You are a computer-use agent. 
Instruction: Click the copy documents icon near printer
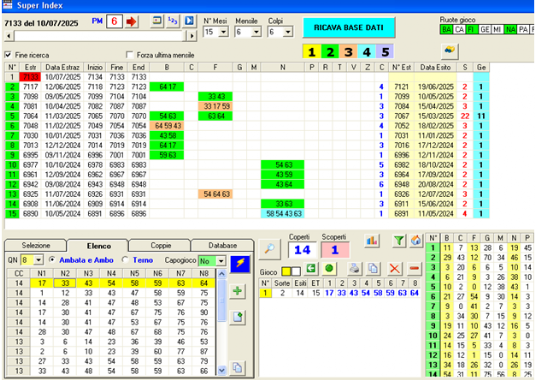(x=373, y=269)
